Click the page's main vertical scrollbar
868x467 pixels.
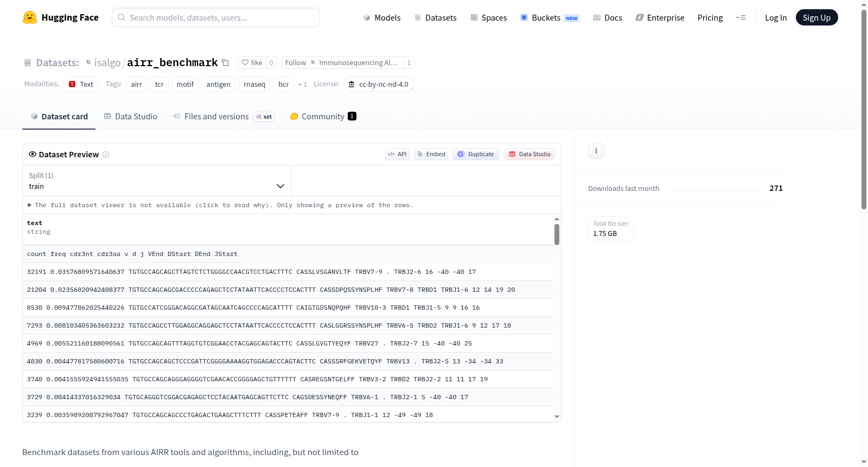pyautogui.click(x=864, y=108)
